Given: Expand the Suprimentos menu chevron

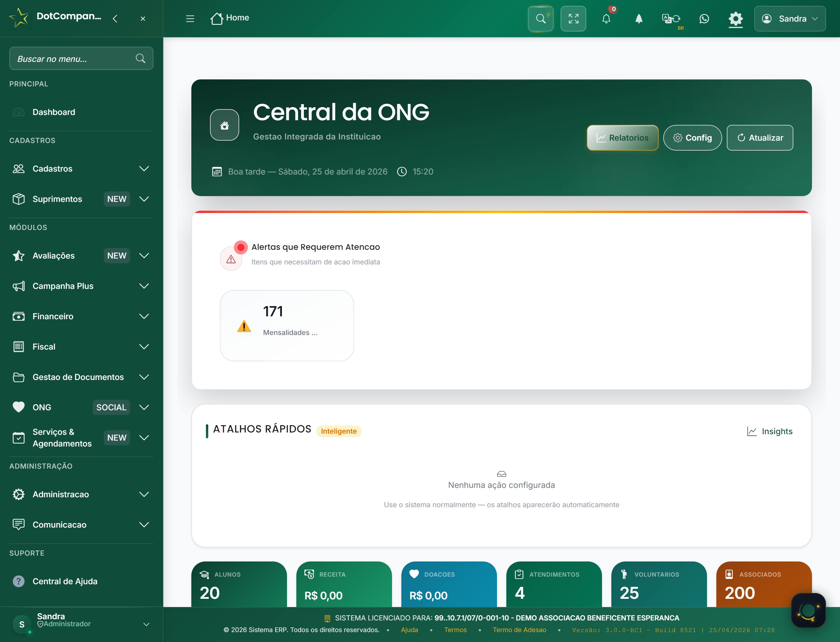Looking at the screenshot, I should (144, 199).
